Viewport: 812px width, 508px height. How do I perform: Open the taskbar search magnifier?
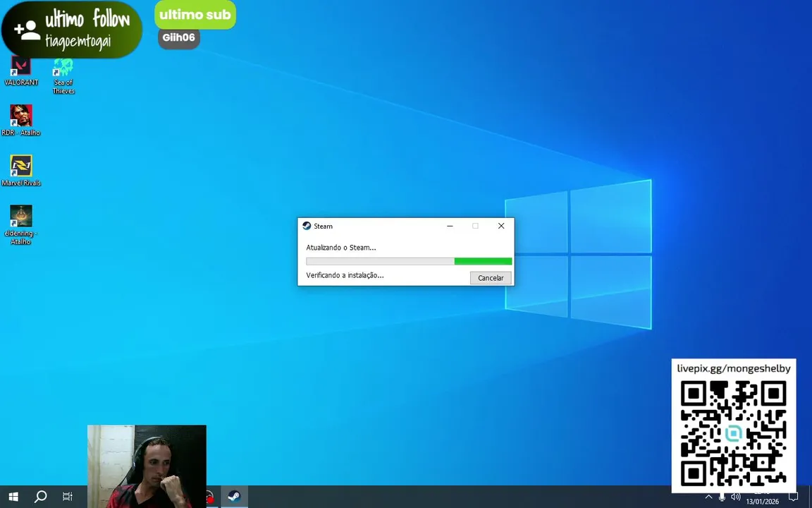point(40,497)
